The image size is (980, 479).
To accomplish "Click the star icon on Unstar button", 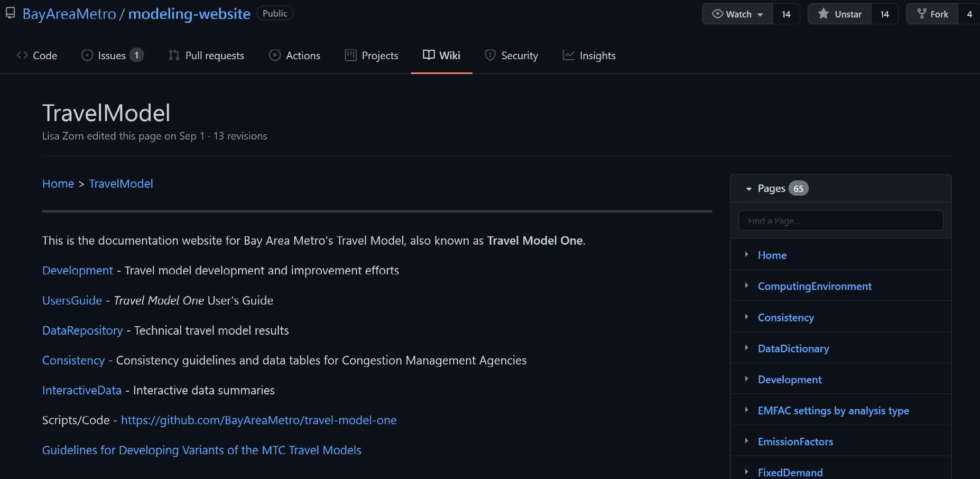I will [x=824, y=14].
